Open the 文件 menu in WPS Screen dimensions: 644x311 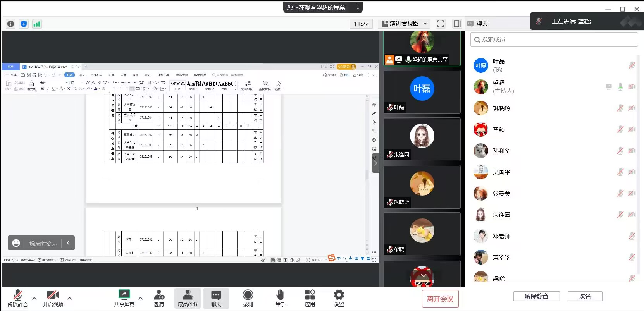(11, 75)
